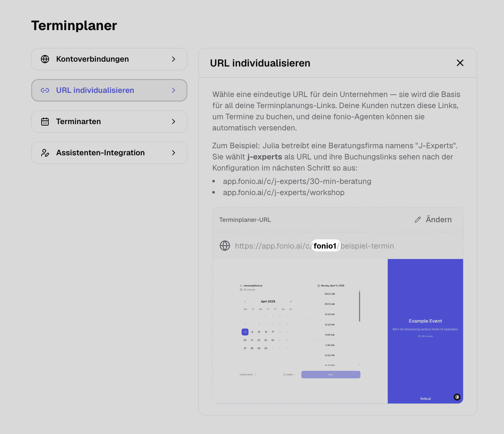
Task: Select the URL individualisieren menu entry
Action: coord(109,90)
